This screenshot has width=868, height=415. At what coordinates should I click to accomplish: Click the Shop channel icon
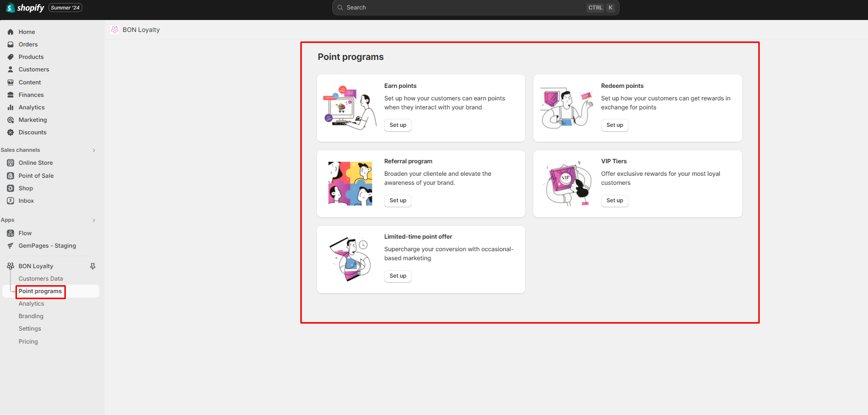point(10,188)
